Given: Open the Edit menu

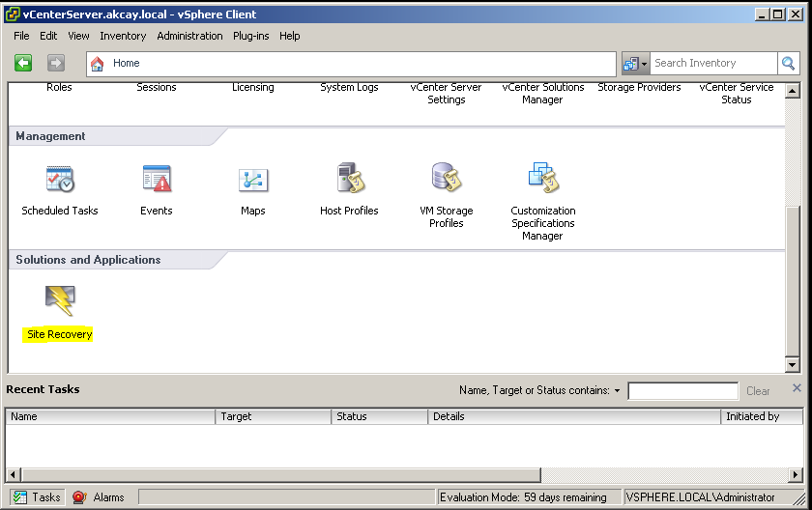Looking at the screenshot, I should [x=48, y=36].
